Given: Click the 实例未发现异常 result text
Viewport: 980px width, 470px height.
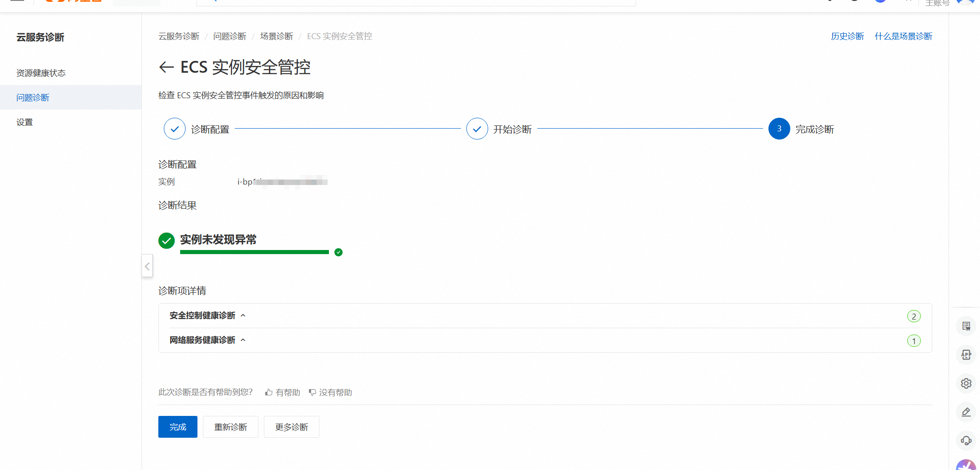Looking at the screenshot, I should point(218,240).
